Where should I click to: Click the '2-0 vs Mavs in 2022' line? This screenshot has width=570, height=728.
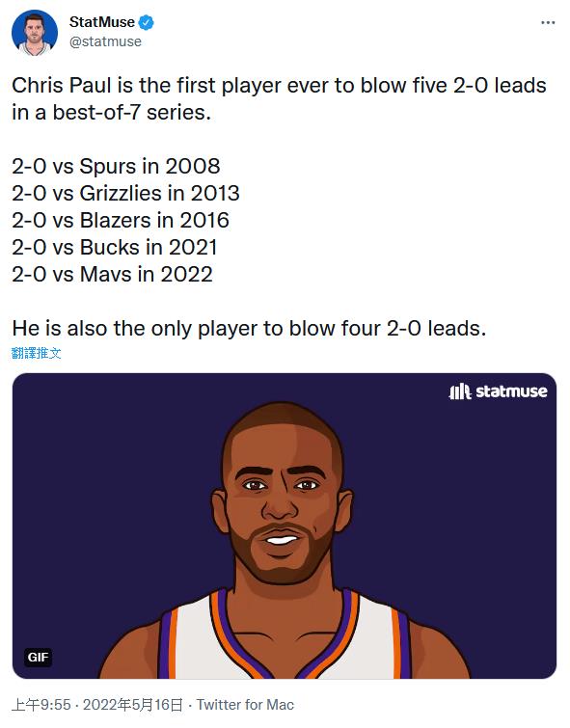(112, 274)
